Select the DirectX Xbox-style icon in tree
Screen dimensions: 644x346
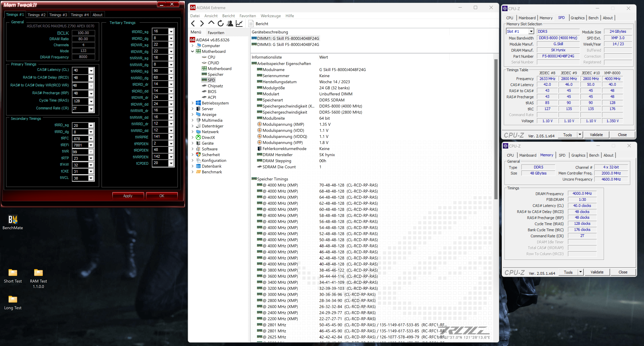click(199, 137)
